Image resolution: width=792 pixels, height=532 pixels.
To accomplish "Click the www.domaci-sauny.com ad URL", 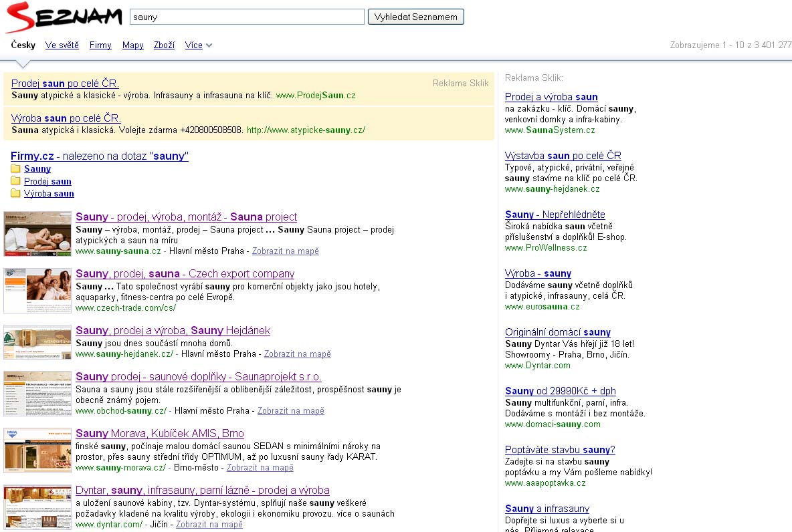I will coord(553,424).
